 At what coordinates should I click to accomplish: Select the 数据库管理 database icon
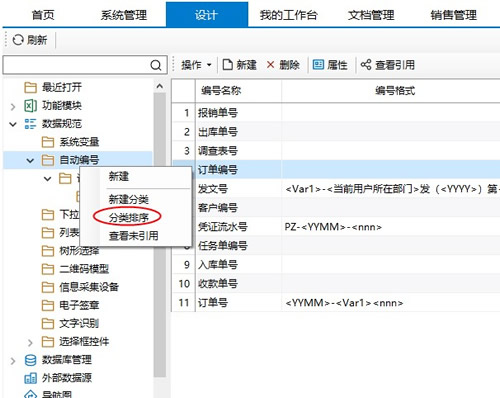[30, 360]
